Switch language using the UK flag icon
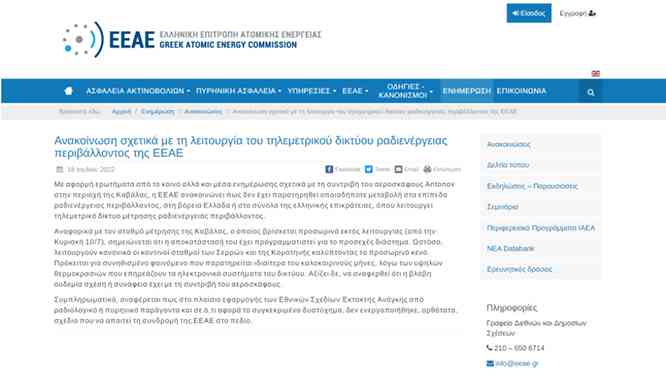 (x=595, y=73)
